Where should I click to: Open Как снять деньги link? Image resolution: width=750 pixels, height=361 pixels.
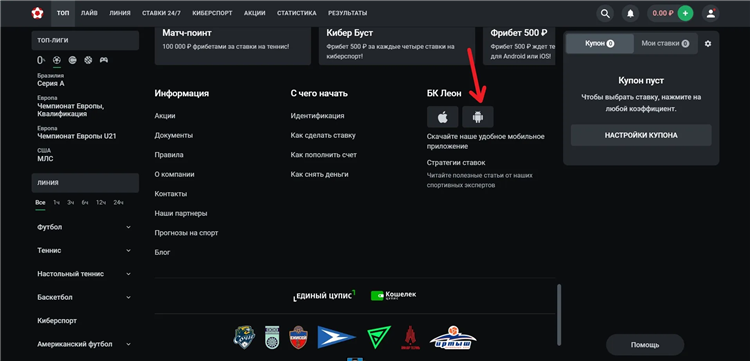[x=319, y=175]
